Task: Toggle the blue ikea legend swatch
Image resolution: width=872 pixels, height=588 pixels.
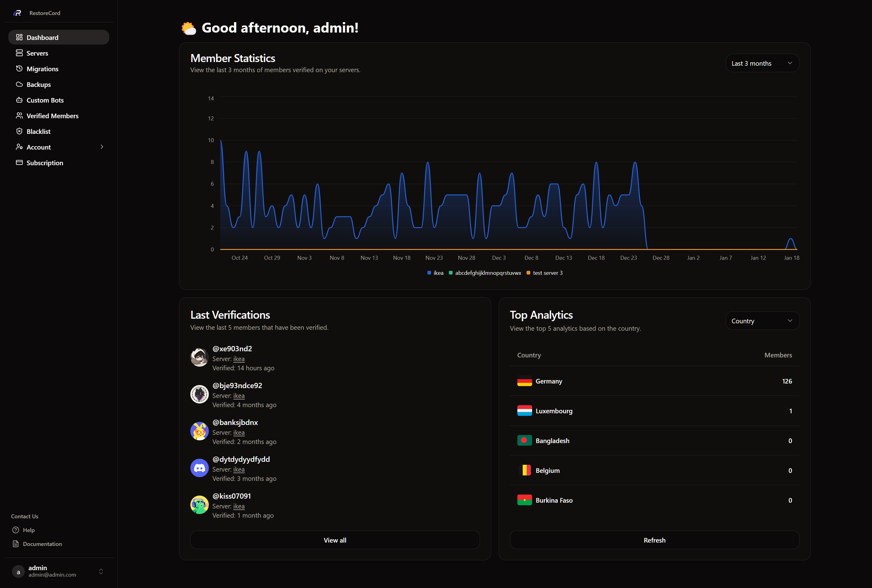Action: [429, 273]
